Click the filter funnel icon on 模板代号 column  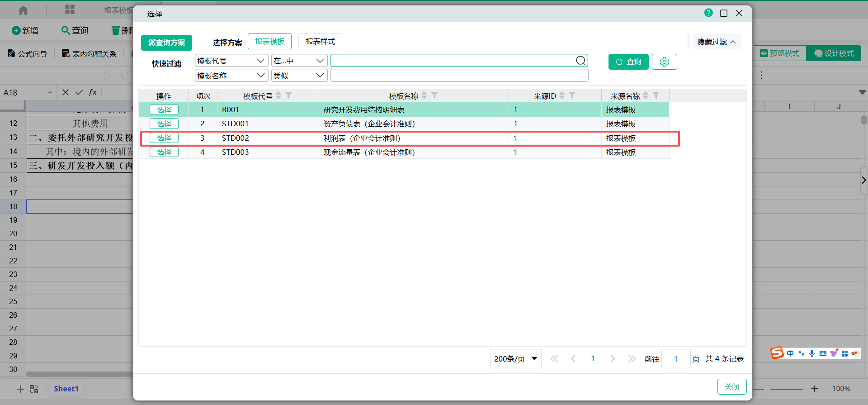pyautogui.click(x=289, y=95)
